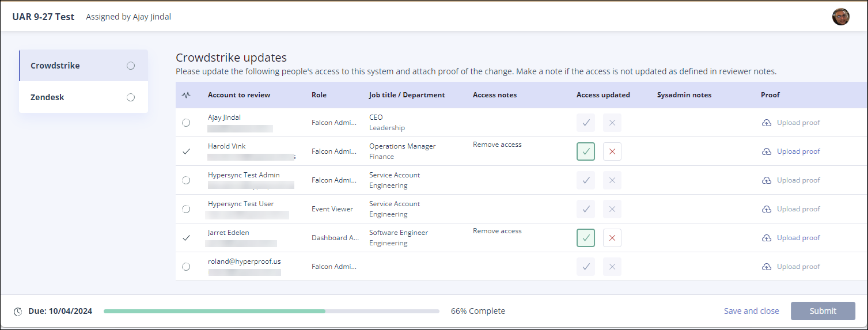Click X button for Hypersync Test Admin

612,180
